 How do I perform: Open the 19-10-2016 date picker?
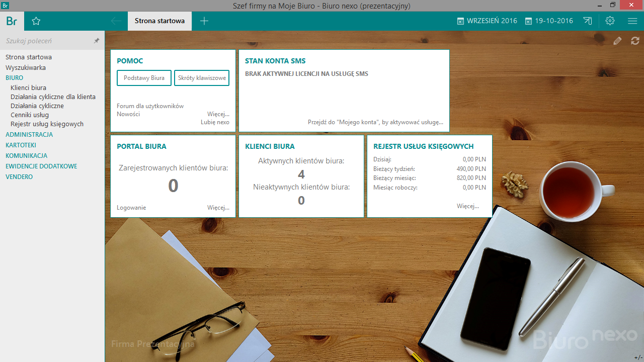tap(549, 21)
